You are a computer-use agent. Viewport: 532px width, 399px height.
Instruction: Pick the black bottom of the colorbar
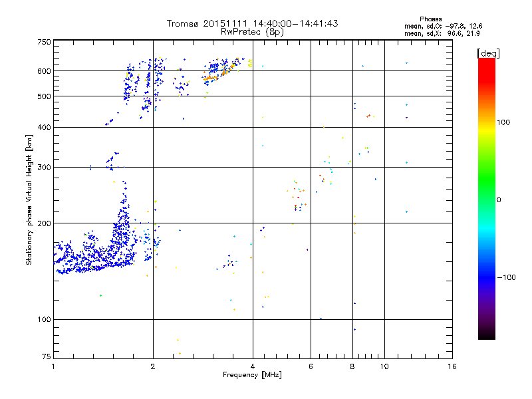tap(487, 334)
